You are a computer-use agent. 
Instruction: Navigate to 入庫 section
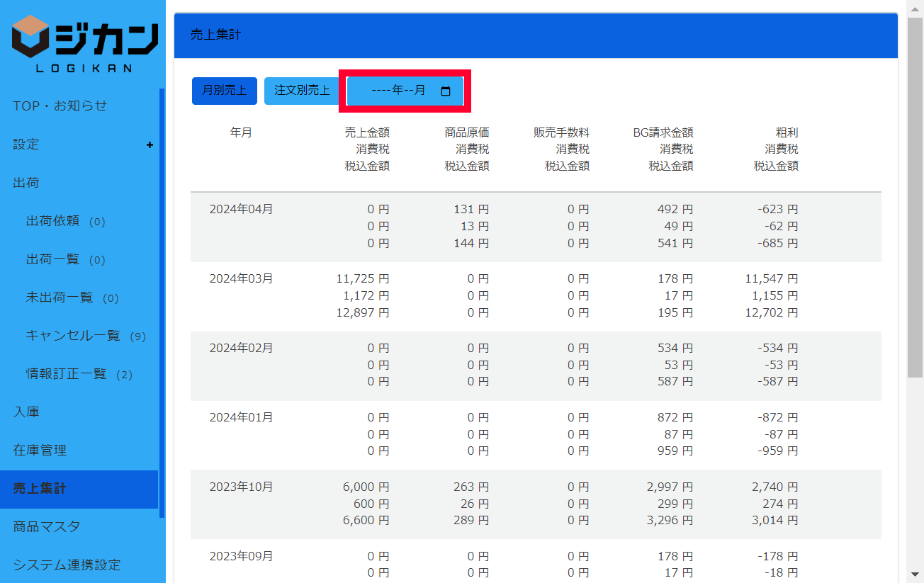[x=26, y=412]
